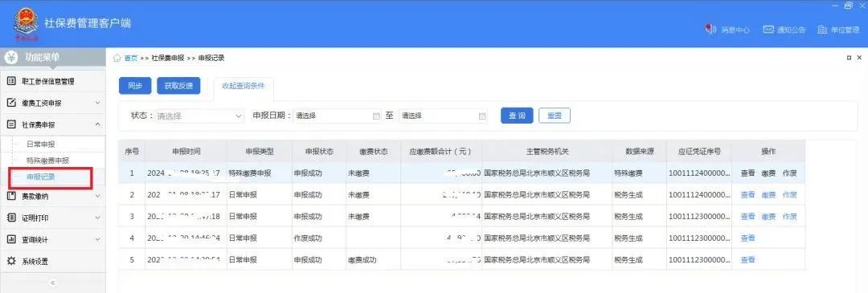Click the 收起查询条件 tab
The width and height of the screenshot is (868, 293).
(244, 86)
